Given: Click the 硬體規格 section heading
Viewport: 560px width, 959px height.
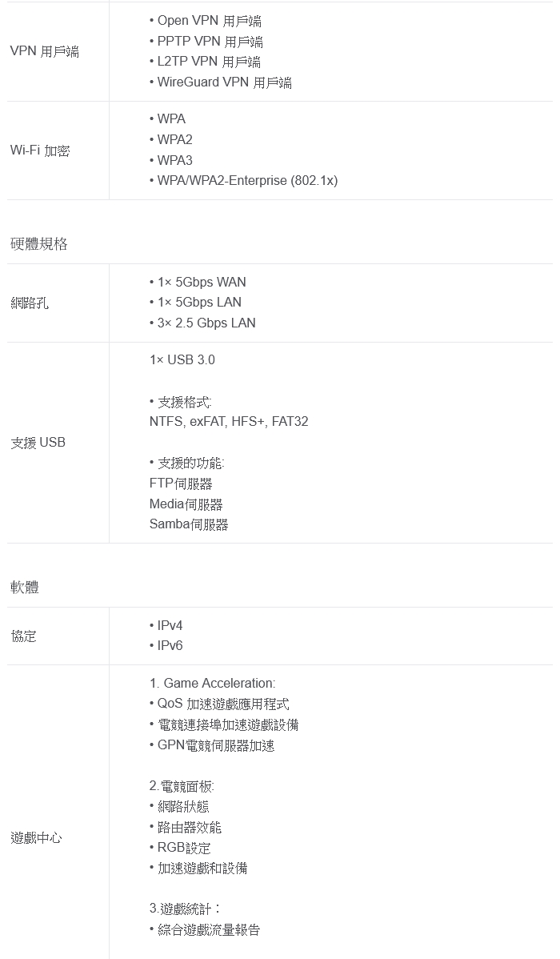Looking at the screenshot, I should (39, 244).
